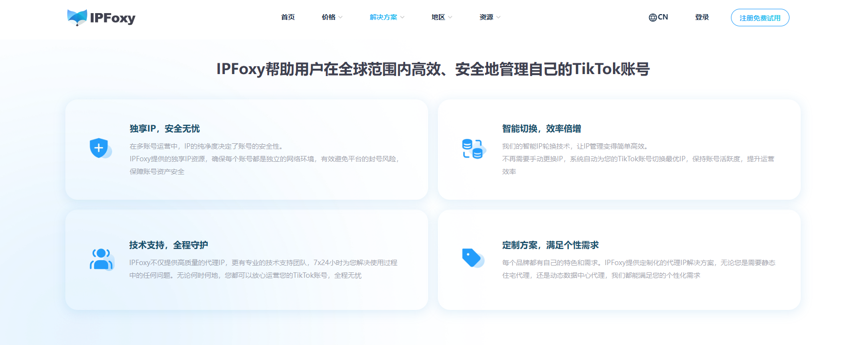Click the 注册免费试用 signup button
The height and width of the screenshot is (345, 868).
(x=760, y=18)
